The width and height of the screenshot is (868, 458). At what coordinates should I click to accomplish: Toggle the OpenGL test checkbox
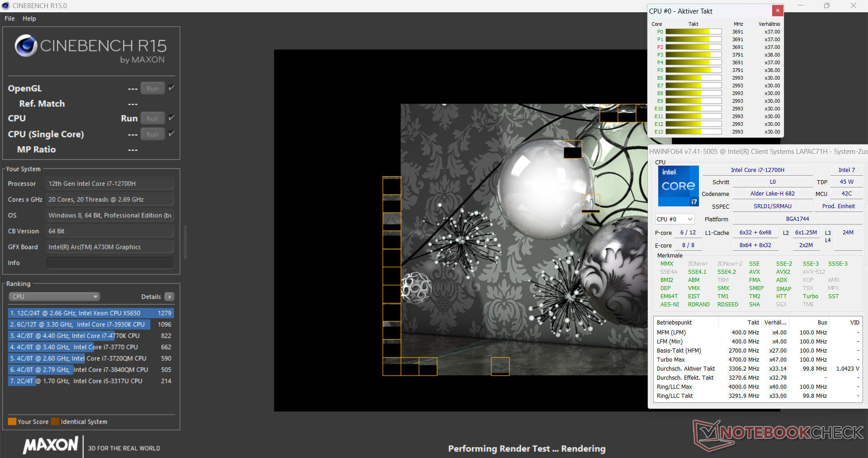171,88
